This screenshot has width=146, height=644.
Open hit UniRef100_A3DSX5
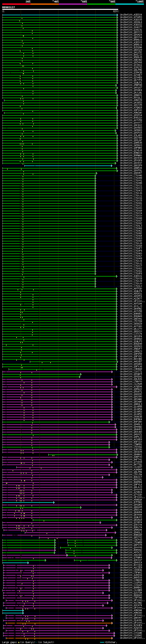[x=131, y=20]
